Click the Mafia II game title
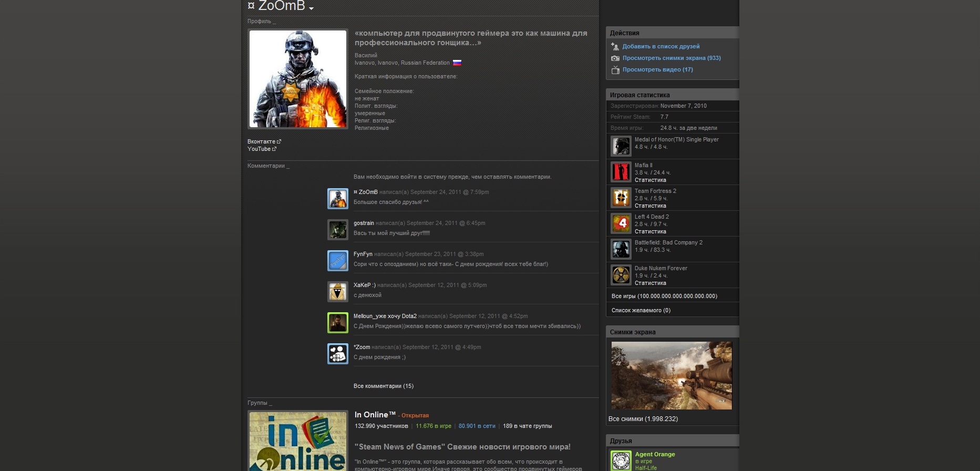 click(x=644, y=165)
